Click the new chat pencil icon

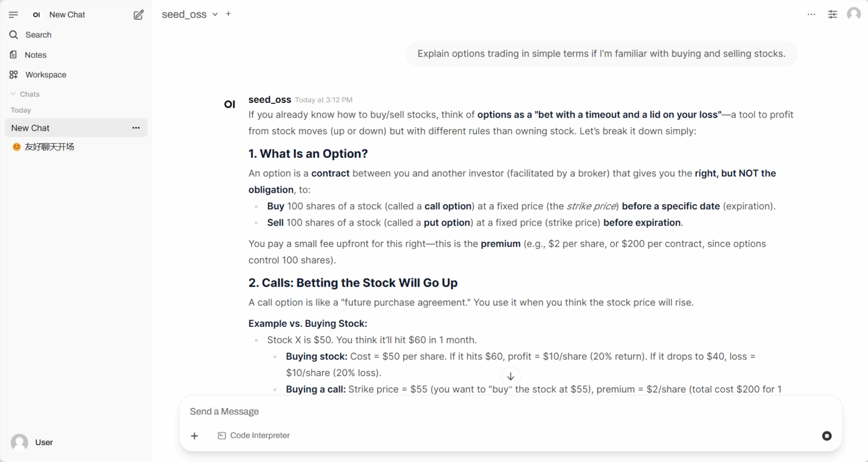[x=138, y=15]
